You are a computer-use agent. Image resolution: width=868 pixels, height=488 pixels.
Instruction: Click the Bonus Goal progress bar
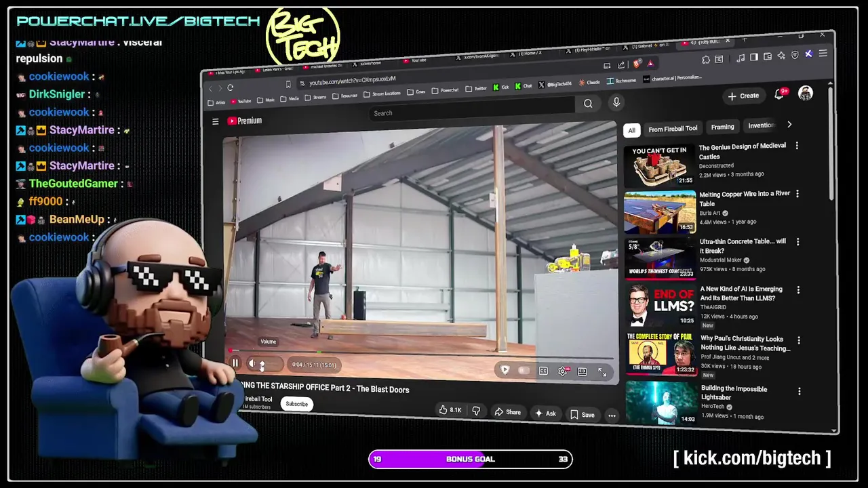[x=471, y=460]
